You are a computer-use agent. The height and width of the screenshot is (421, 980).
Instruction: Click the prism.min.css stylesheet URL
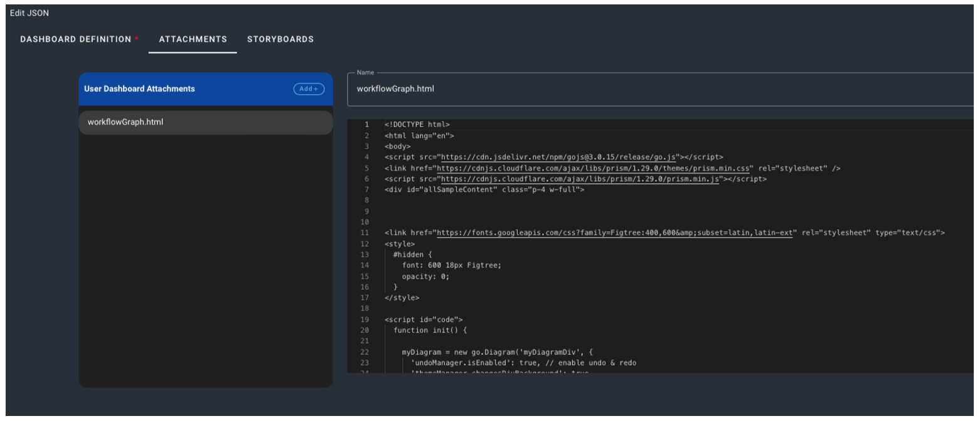point(593,168)
